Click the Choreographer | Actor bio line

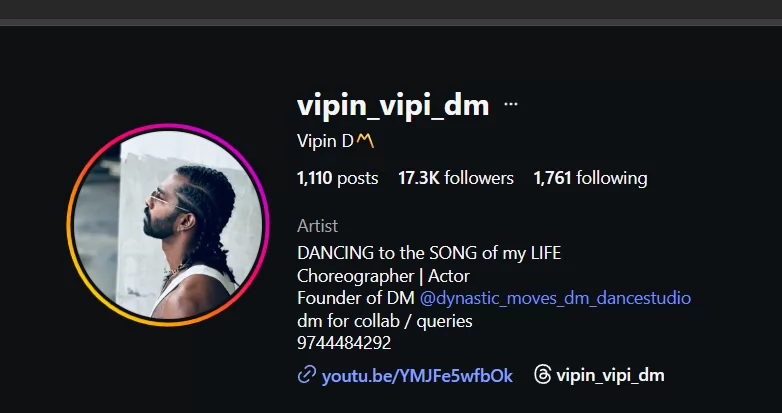coord(383,276)
